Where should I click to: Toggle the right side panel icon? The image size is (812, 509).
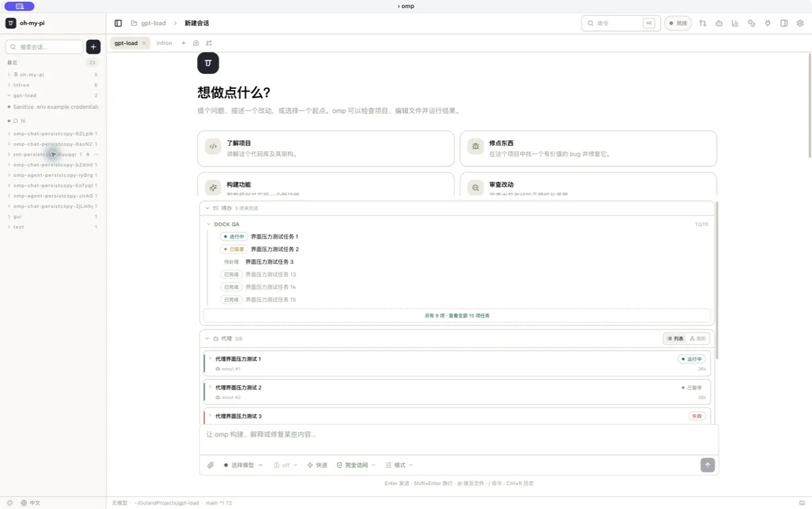click(784, 23)
